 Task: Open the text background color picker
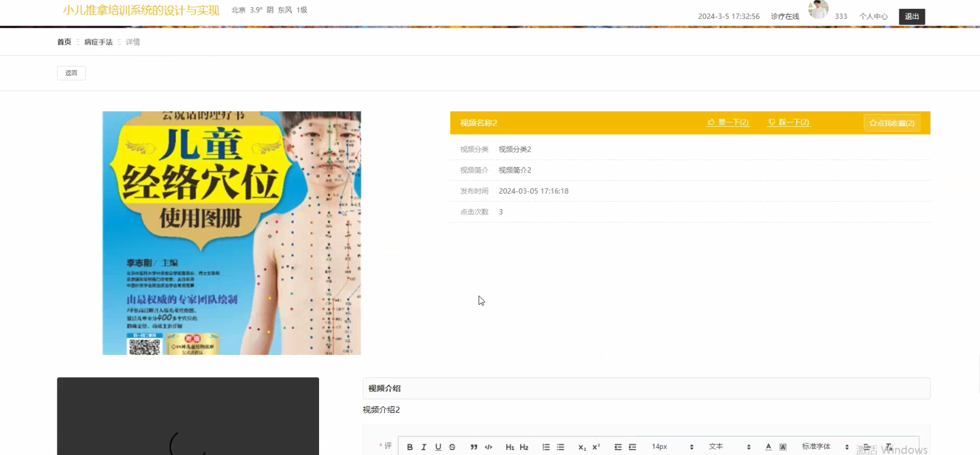[783, 447]
